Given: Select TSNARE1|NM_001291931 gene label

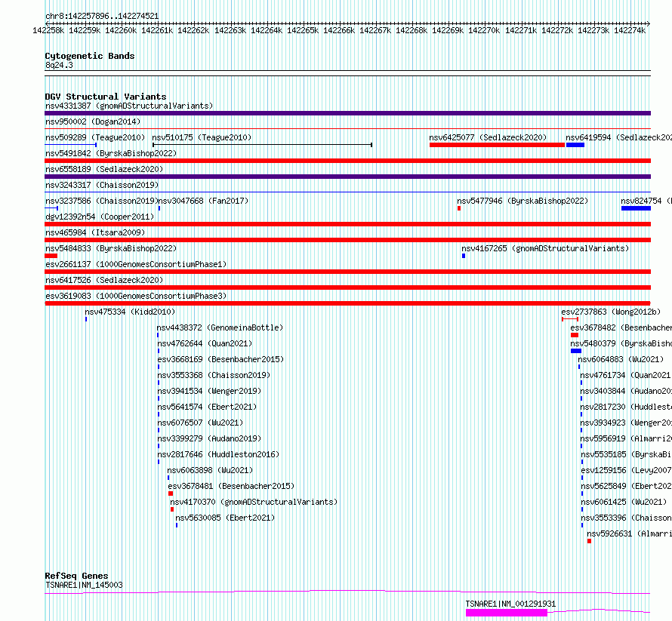Looking at the screenshot, I should 510,604.
